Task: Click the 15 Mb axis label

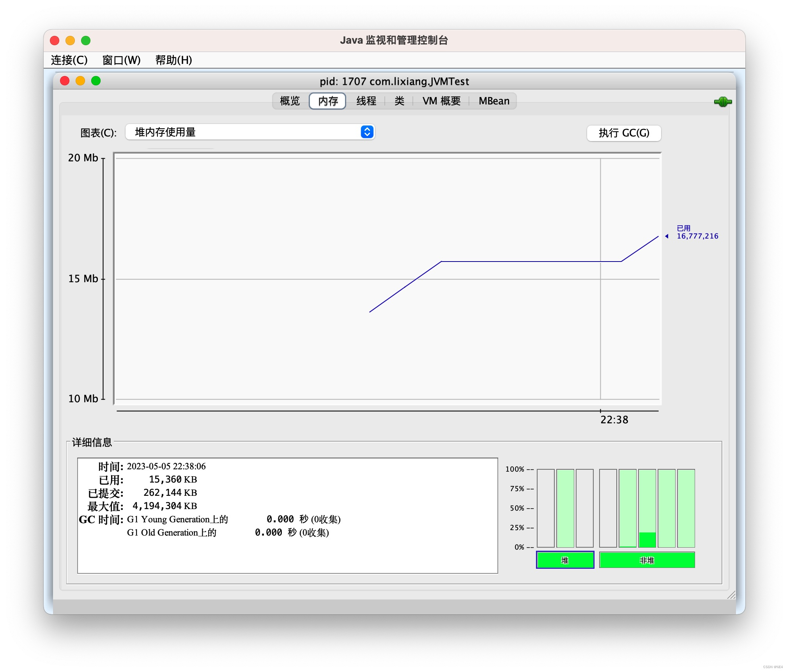Action: point(83,279)
